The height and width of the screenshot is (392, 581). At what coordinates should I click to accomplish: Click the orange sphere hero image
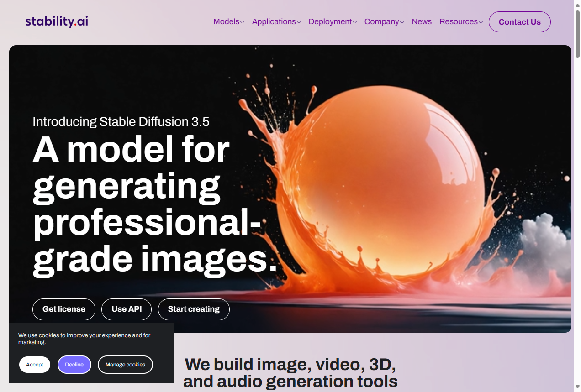tap(393, 183)
